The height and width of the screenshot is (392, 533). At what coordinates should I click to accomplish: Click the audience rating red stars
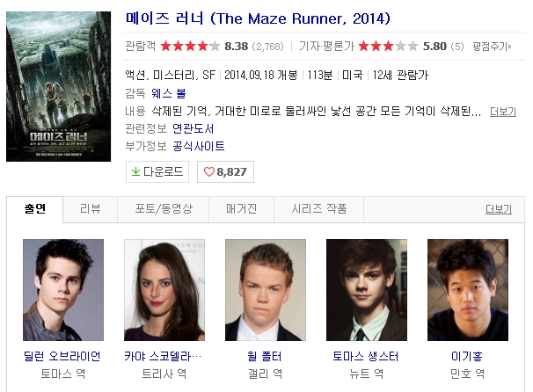190,46
